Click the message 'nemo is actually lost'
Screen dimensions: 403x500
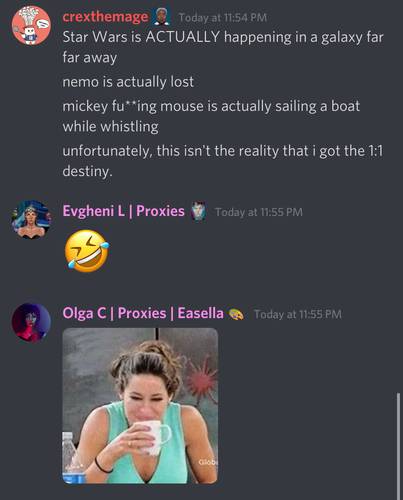tap(128, 82)
